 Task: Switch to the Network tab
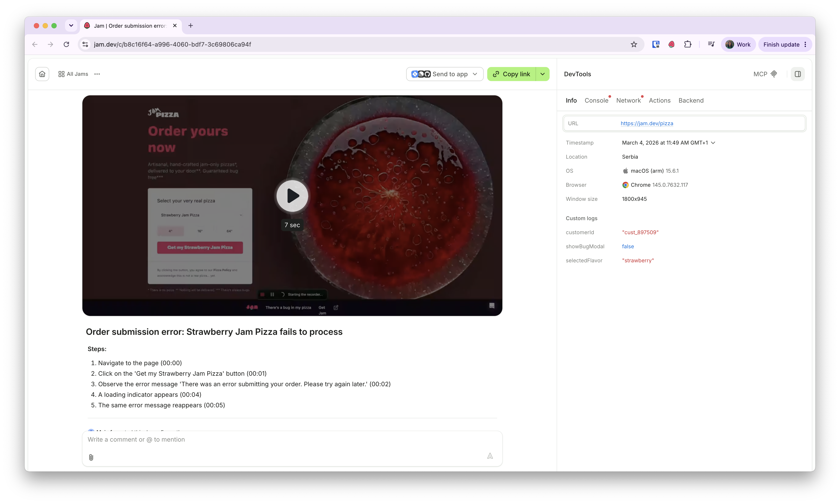[628, 101]
